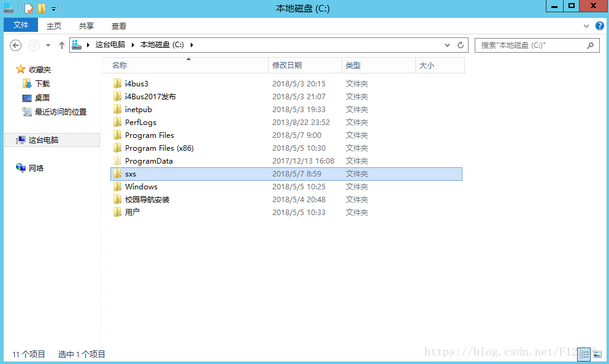Select 网络 in the navigation pane
This screenshot has width=609, height=364.
36,168
